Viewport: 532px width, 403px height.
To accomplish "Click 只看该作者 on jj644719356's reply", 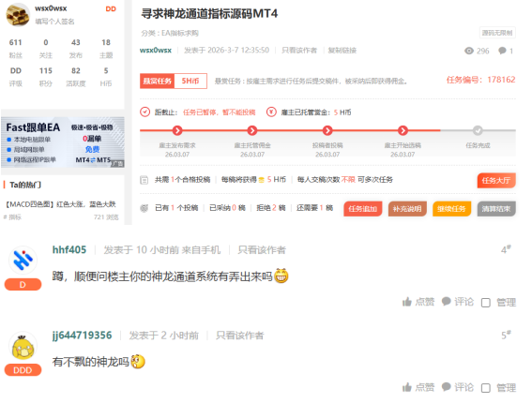I will point(240,336).
